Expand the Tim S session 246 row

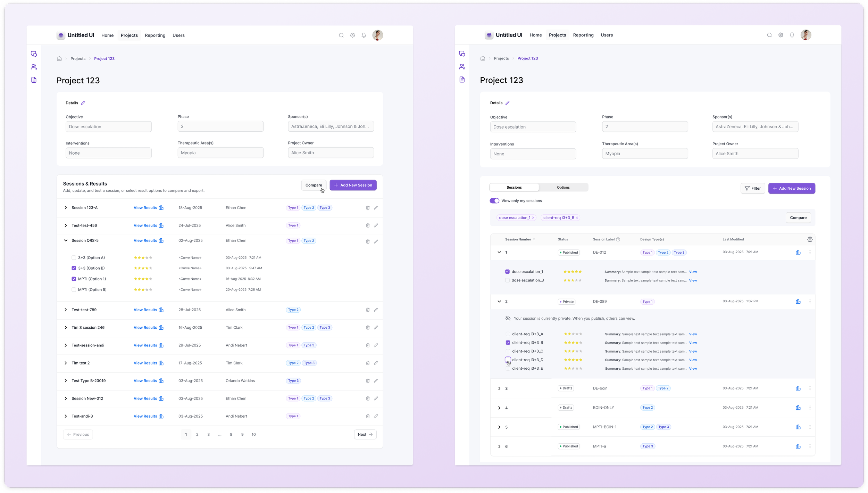pyautogui.click(x=66, y=328)
